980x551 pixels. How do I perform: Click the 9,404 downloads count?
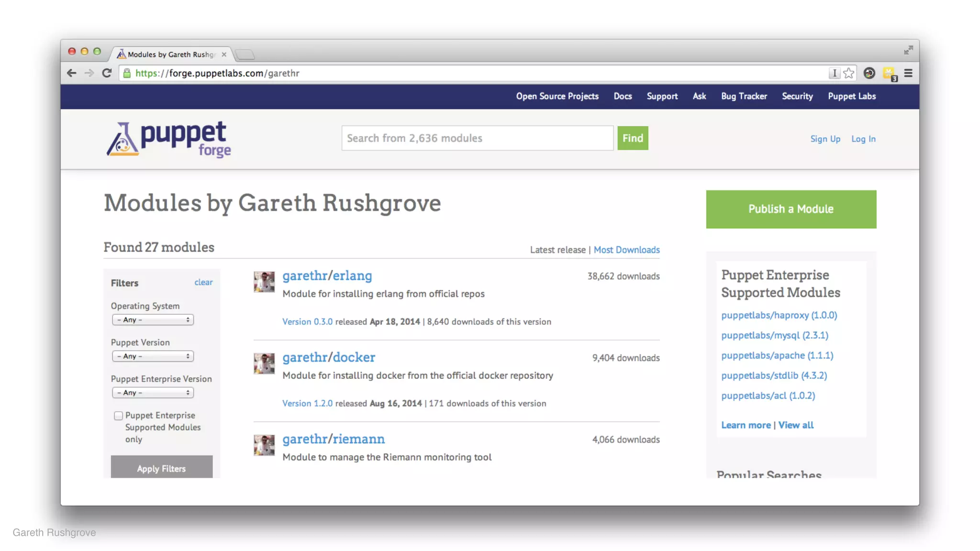click(626, 358)
